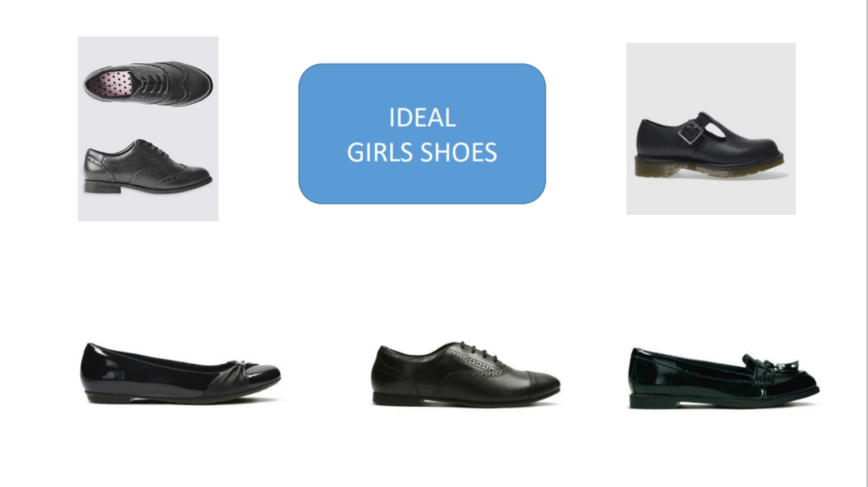The width and height of the screenshot is (868, 487).
Task: Click the GIRLS SHOES text line
Action: pyautogui.click(x=422, y=153)
